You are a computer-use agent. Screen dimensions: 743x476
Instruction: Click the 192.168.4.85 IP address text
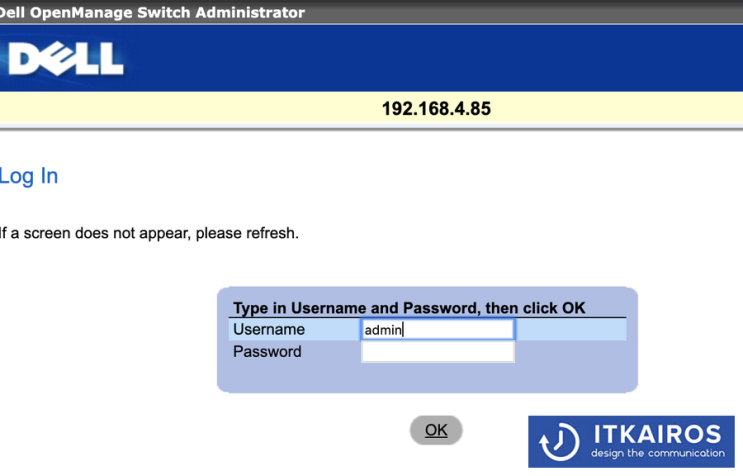(x=436, y=108)
